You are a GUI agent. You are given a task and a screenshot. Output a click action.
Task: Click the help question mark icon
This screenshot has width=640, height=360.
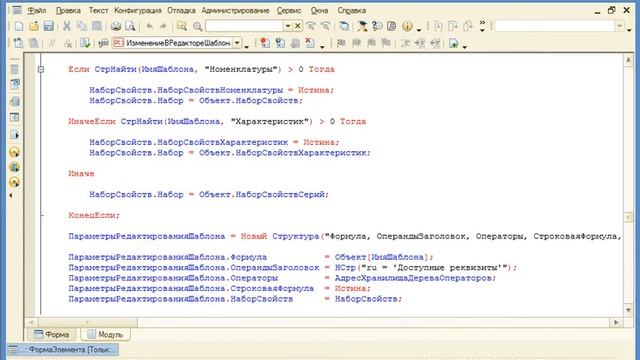[377, 27]
